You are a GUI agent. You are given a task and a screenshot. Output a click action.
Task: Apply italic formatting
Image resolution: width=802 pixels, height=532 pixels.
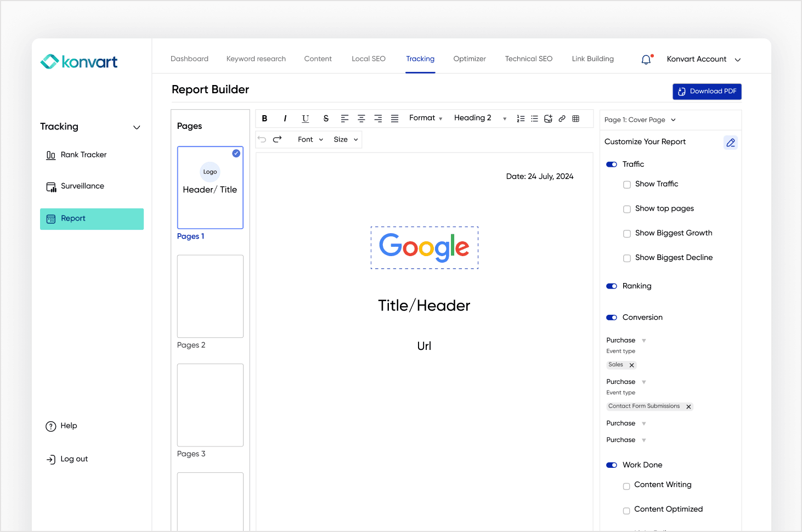pos(285,118)
